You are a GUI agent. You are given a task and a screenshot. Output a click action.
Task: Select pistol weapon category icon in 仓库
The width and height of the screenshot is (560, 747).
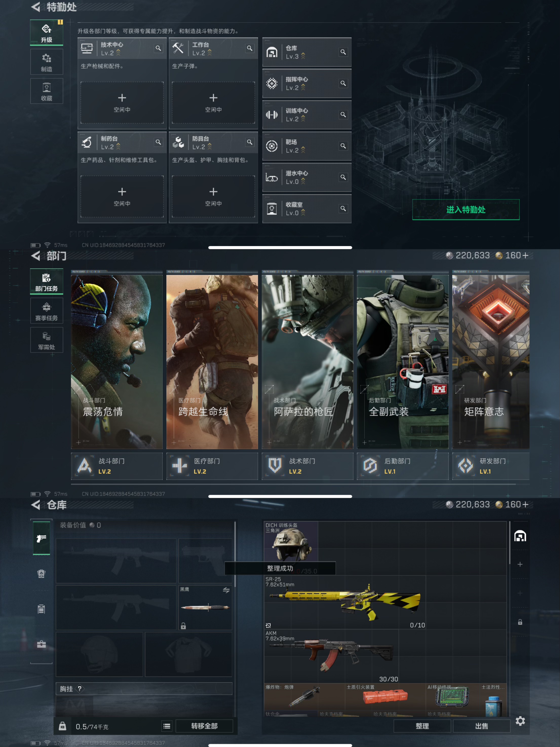41,538
